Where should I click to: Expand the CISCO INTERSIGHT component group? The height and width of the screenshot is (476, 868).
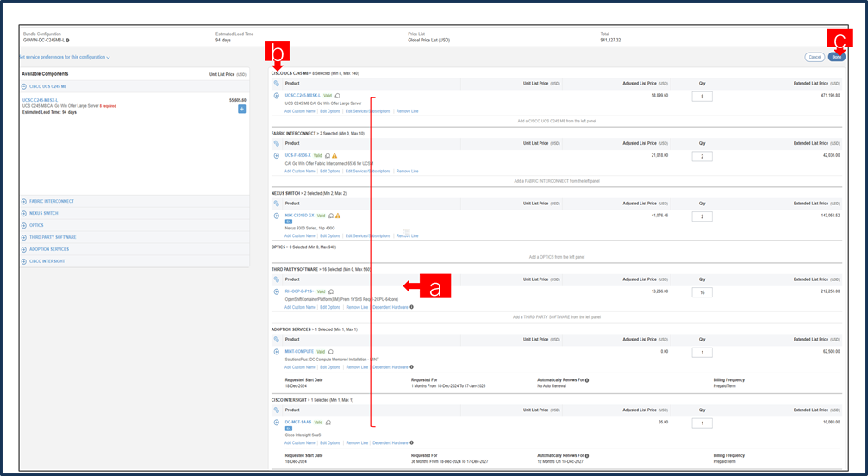click(24, 261)
